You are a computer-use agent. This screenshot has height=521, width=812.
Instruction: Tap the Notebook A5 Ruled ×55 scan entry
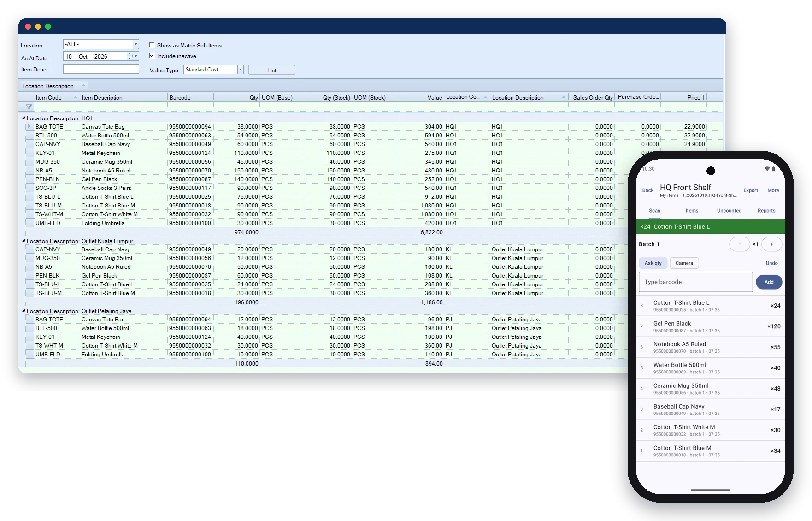(x=710, y=347)
